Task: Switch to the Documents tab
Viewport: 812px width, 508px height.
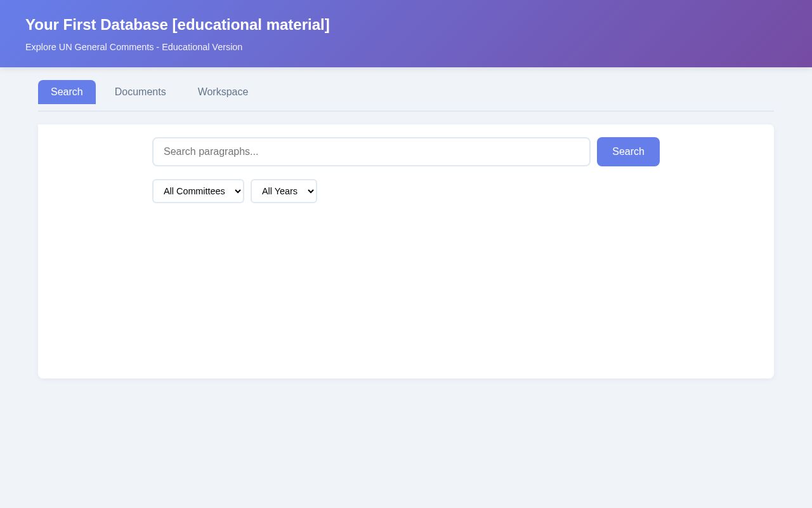Action: (x=140, y=92)
